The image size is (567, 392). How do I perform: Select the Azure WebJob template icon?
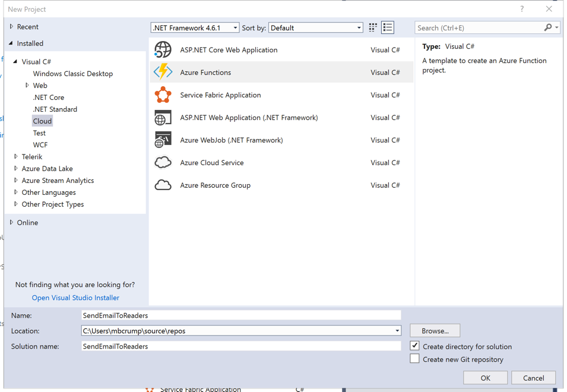pyautogui.click(x=163, y=140)
